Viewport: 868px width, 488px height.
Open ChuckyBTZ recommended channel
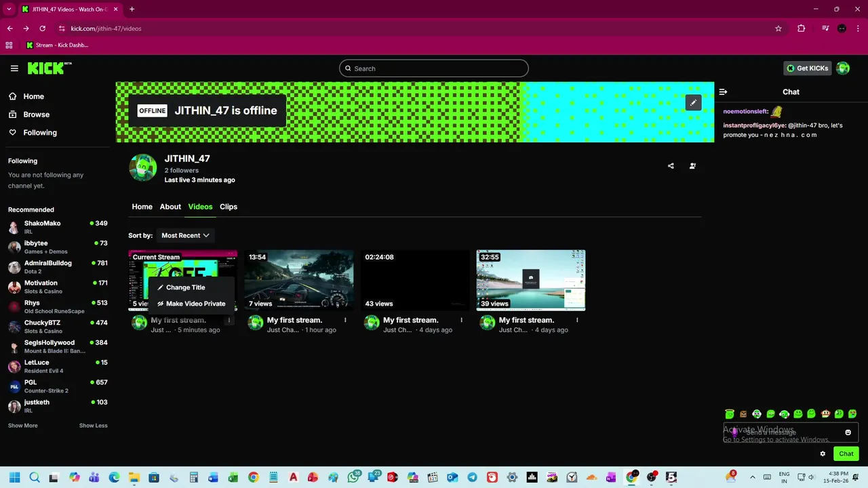(x=58, y=327)
